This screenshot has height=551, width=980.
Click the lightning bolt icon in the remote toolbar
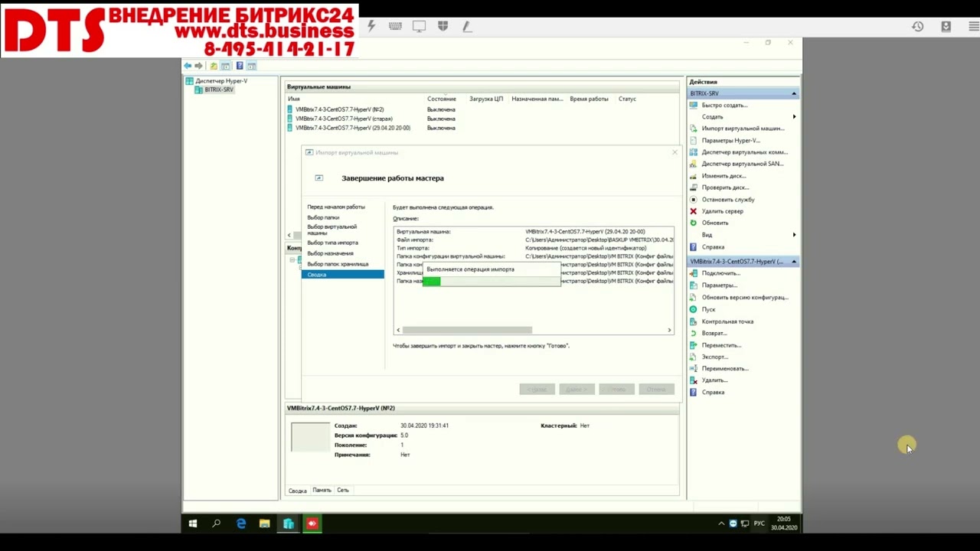[372, 26]
